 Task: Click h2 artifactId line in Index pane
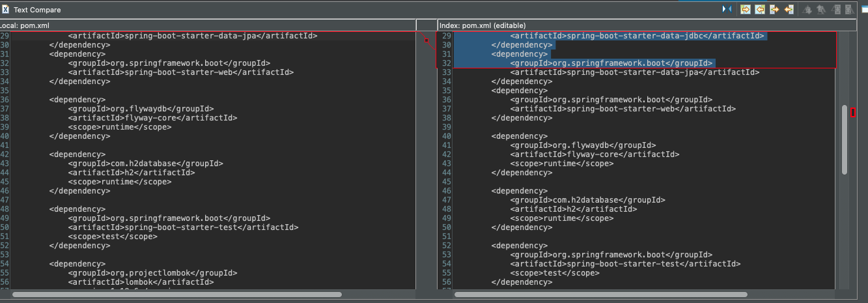tap(574, 209)
